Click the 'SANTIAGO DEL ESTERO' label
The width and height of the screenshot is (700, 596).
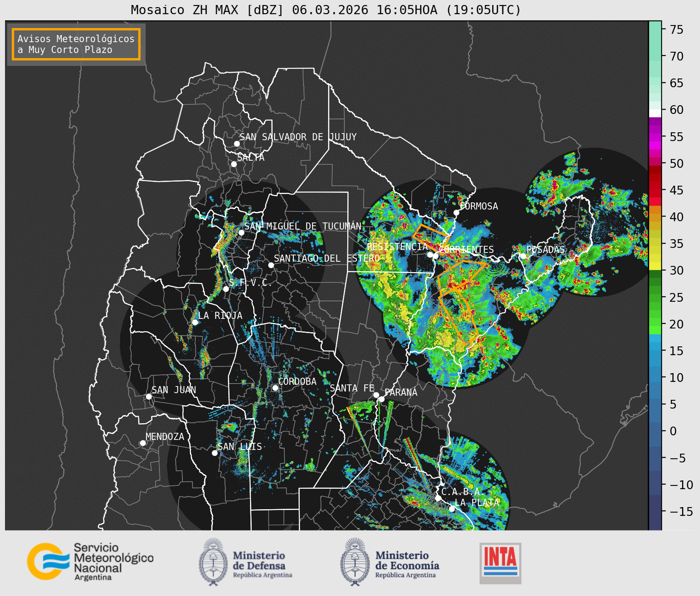pyautogui.click(x=327, y=258)
